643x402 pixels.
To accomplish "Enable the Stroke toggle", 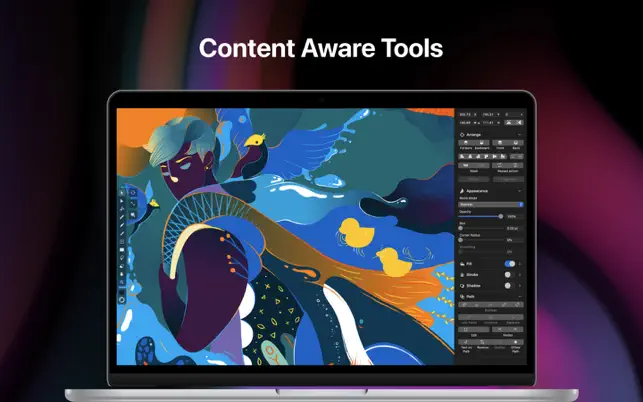I will tap(509, 273).
